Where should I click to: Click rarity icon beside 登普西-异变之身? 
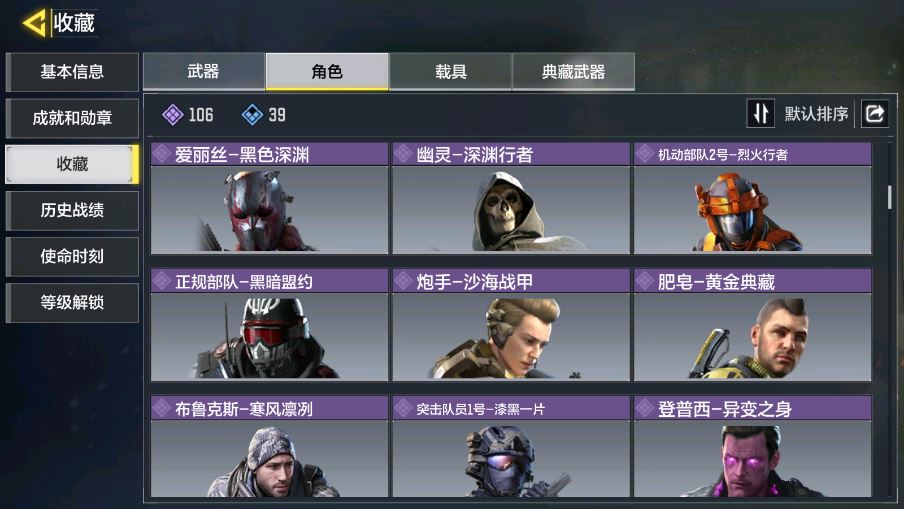[645, 408]
